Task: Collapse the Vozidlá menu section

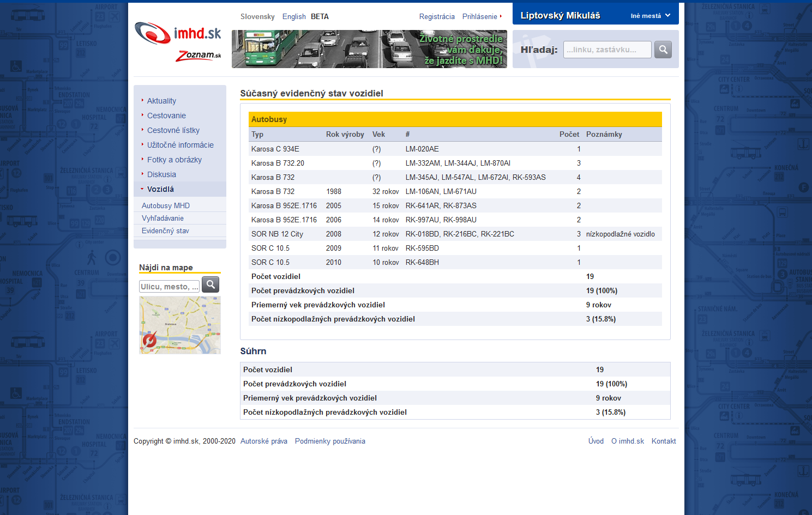Action: (x=160, y=189)
